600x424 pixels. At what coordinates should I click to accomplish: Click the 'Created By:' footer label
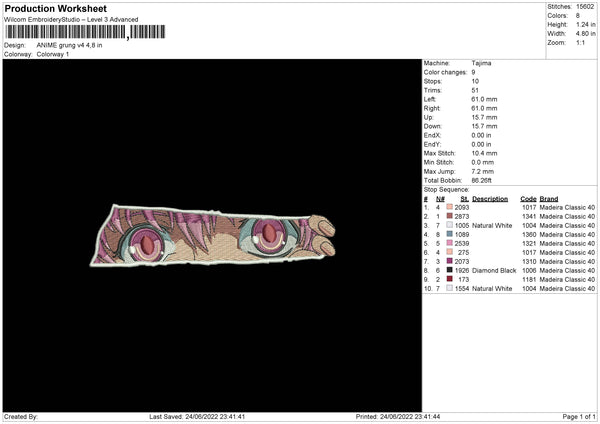(x=21, y=416)
